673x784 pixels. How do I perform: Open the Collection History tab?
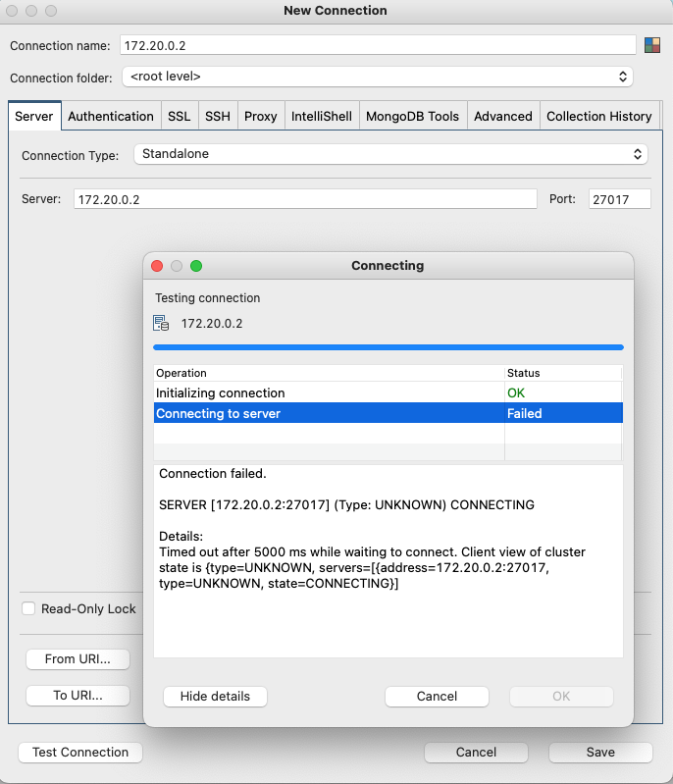click(x=598, y=116)
